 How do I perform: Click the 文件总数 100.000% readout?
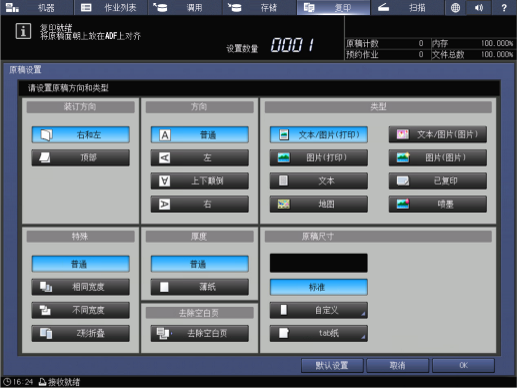(x=473, y=54)
